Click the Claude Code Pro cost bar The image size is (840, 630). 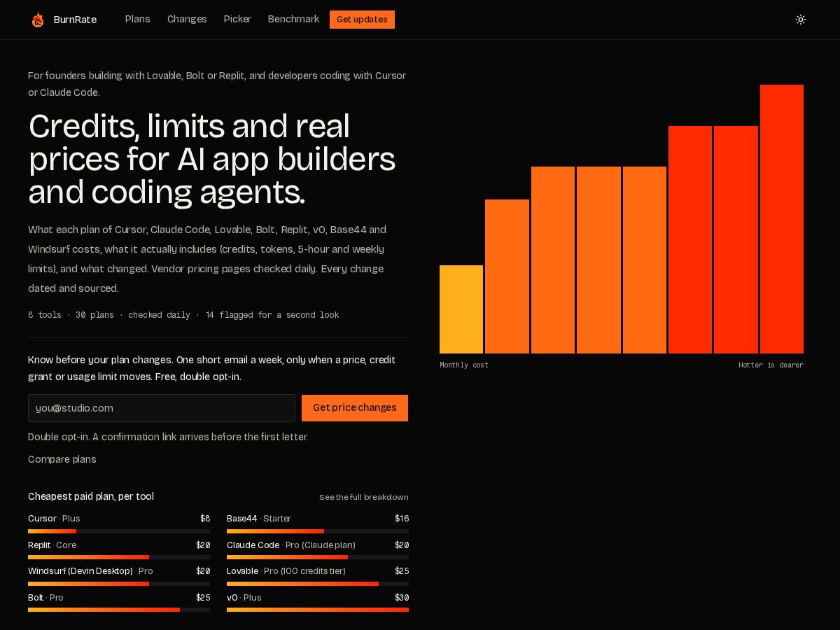click(318, 557)
